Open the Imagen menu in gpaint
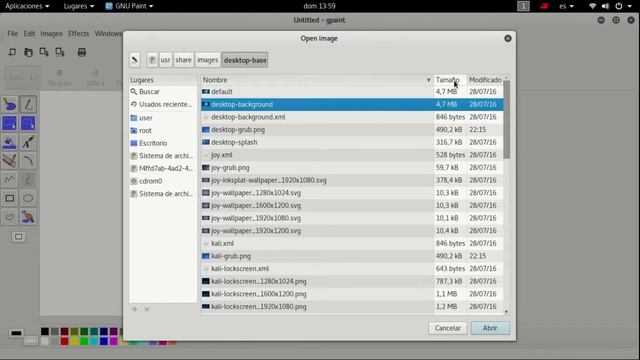640x360 pixels. [x=51, y=33]
